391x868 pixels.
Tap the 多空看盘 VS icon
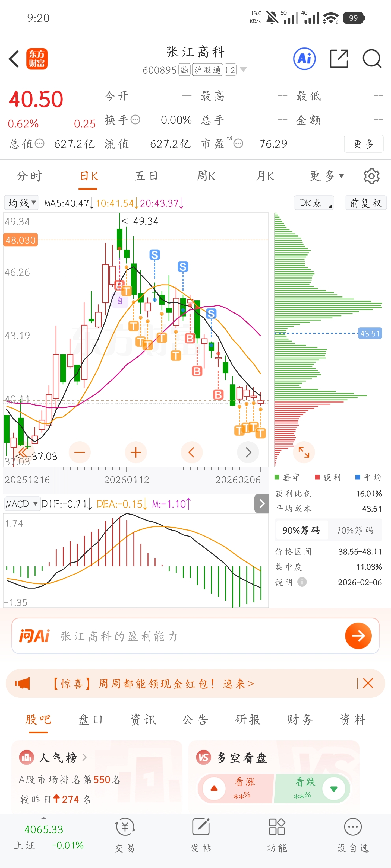tap(203, 758)
